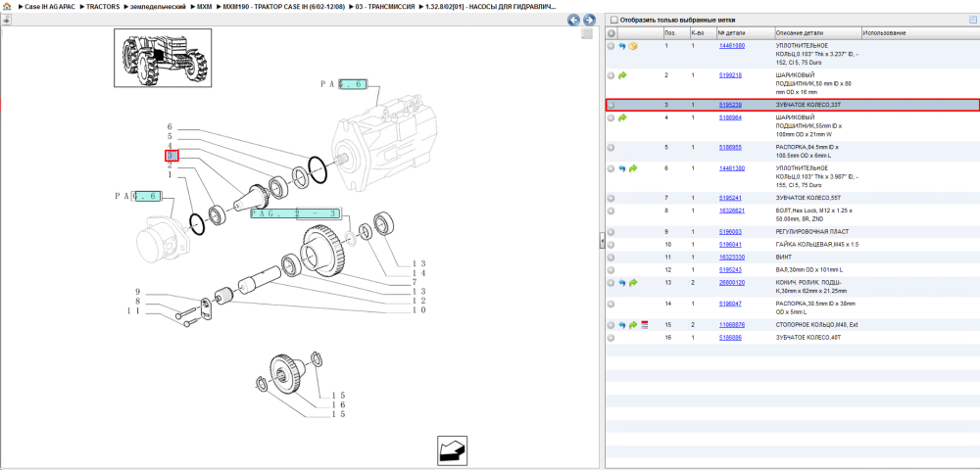Open 'MXM190 - ТРАКТОР CASE IH' breadcrumb

pos(284,6)
